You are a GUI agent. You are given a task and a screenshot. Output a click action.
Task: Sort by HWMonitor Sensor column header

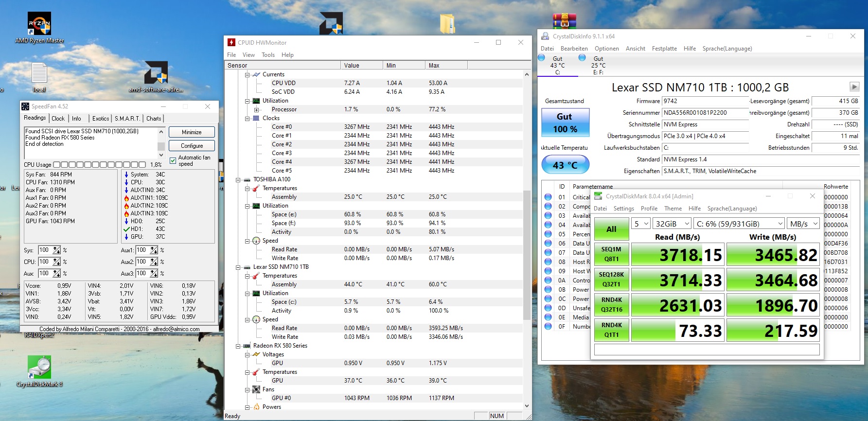click(x=283, y=65)
